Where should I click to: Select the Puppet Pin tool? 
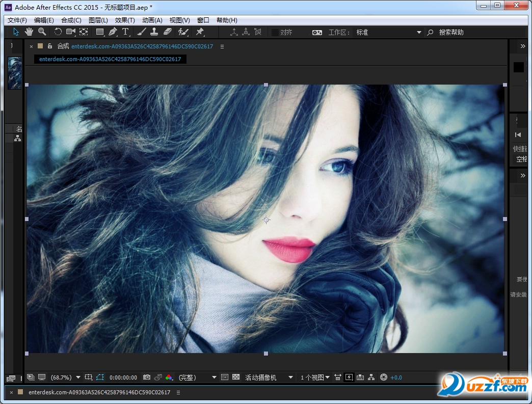[200, 32]
